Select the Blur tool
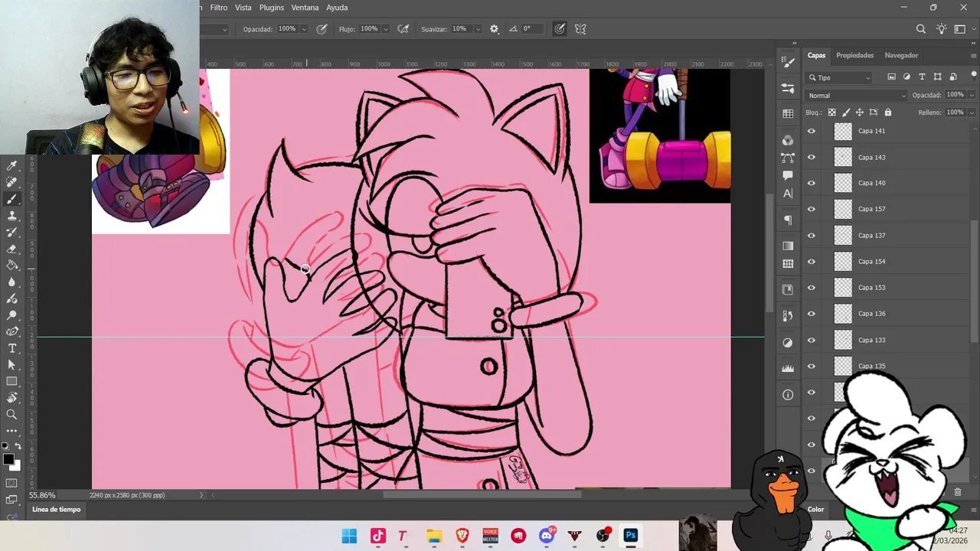This screenshot has height=551, width=980. (11, 282)
